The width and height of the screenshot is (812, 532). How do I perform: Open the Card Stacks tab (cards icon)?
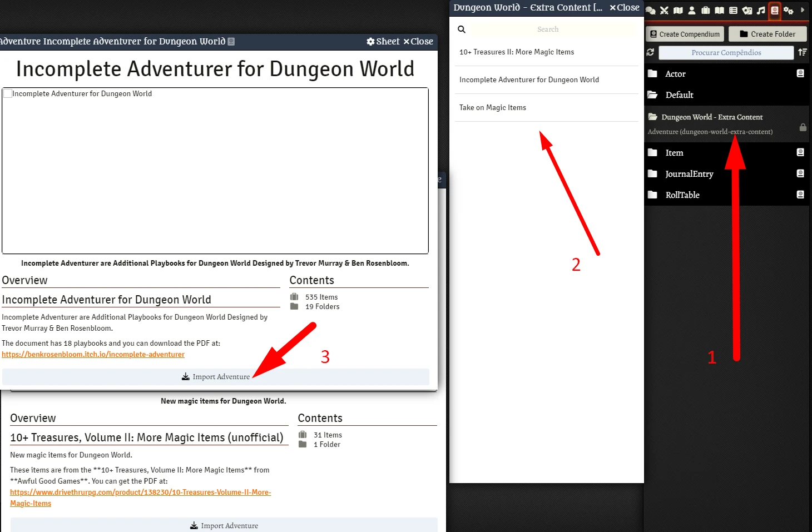(747, 10)
